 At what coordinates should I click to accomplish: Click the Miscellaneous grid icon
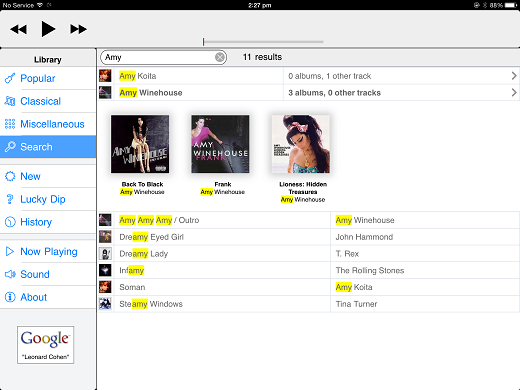pos(10,124)
